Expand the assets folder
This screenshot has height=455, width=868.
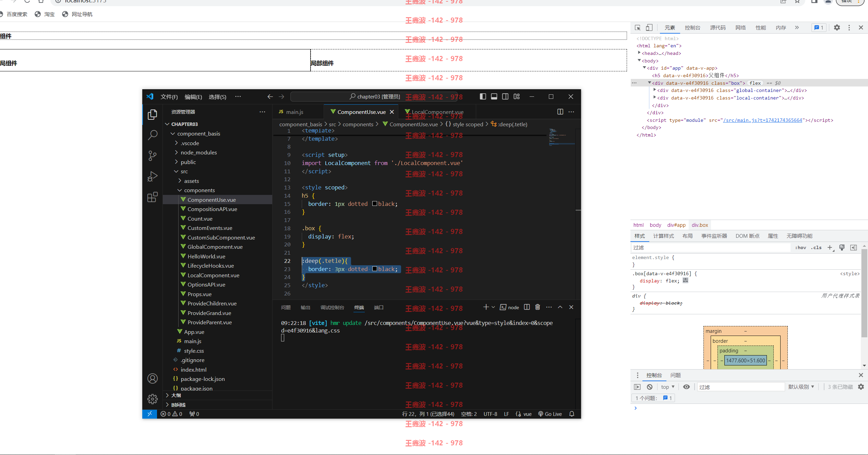[x=180, y=181]
